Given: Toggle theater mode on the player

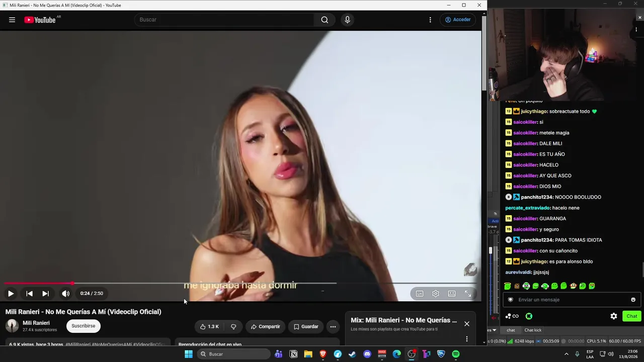Looking at the screenshot, I should tap(452, 294).
